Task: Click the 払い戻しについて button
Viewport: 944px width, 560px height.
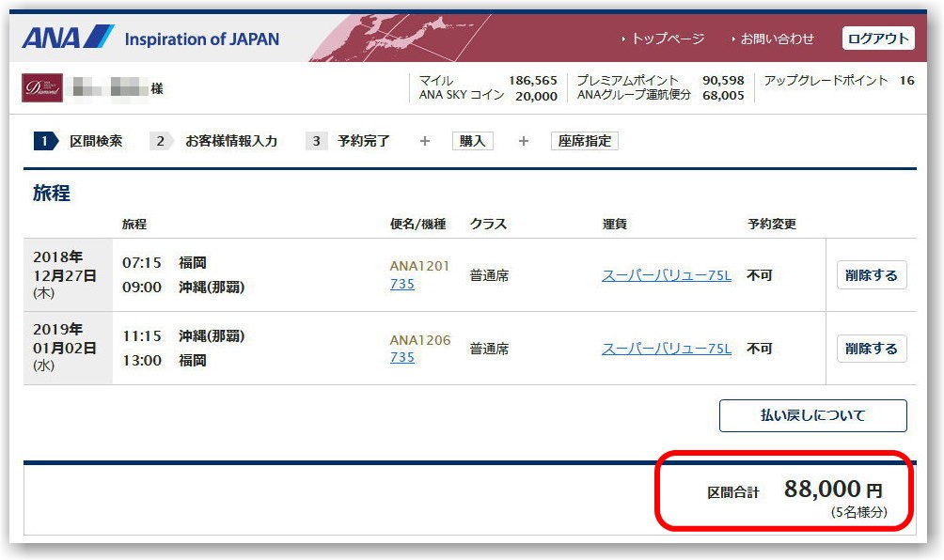Action: point(812,415)
